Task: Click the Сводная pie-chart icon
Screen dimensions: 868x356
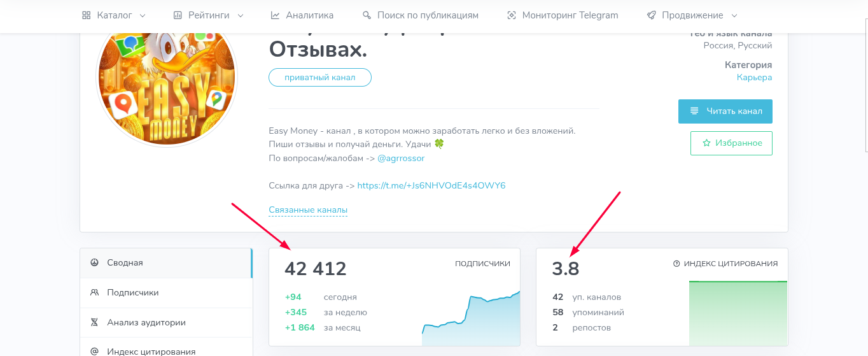Action: pyautogui.click(x=94, y=262)
